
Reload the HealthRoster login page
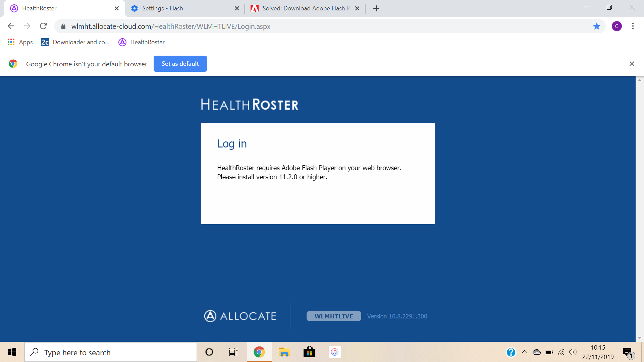pos(43,26)
